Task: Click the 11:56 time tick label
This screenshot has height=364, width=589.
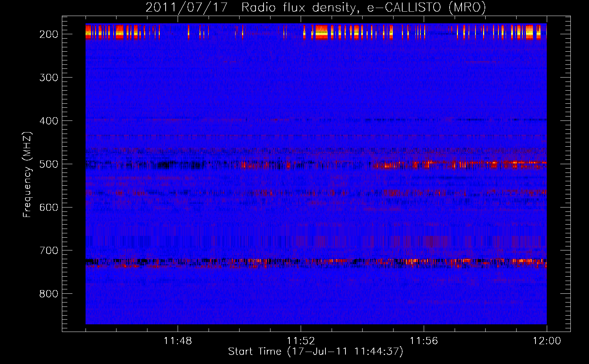Action: coord(424,341)
